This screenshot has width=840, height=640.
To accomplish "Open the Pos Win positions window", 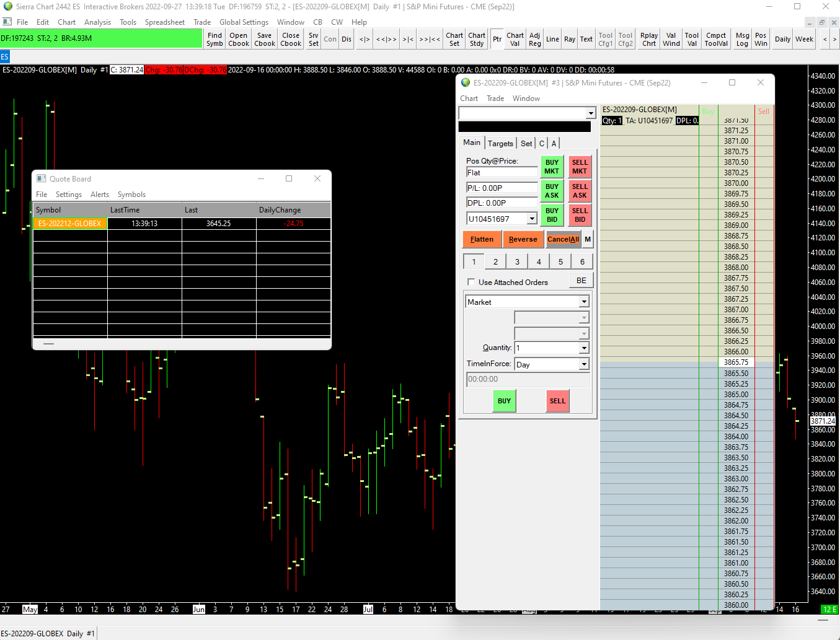I will pos(761,39).
